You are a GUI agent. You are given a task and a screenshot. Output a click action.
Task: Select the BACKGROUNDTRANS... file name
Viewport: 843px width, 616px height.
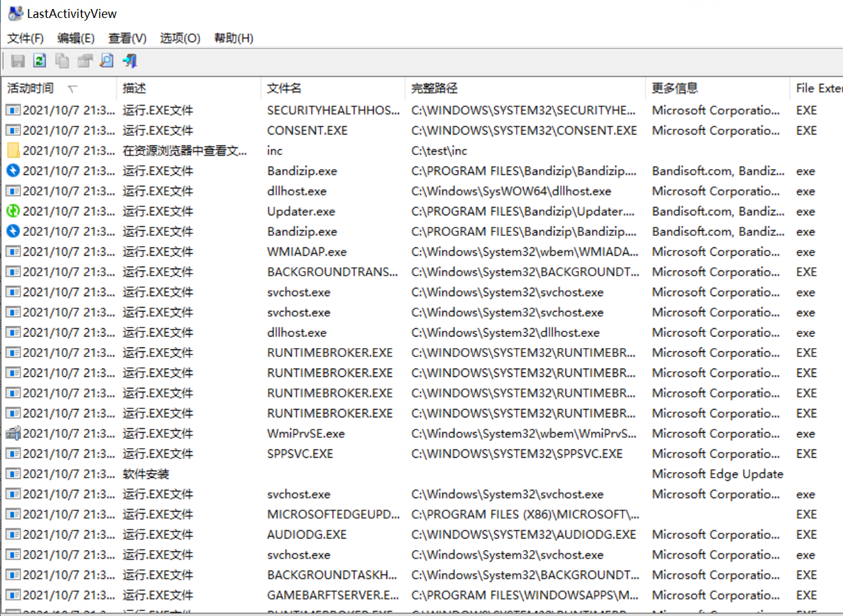333,272
